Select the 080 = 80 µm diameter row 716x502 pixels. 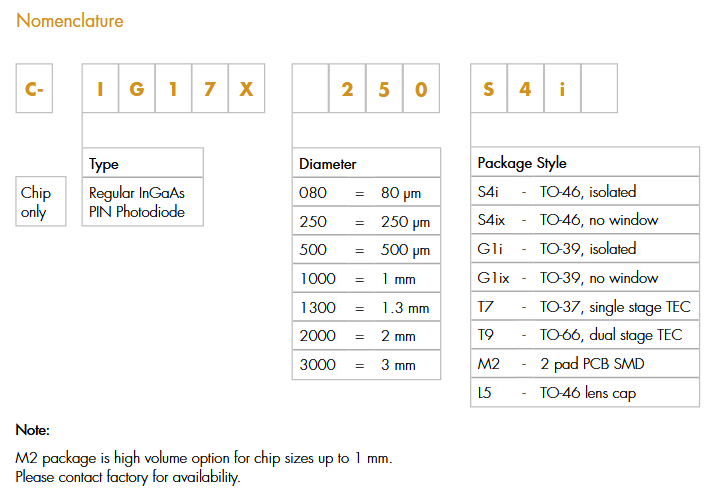coord(366,193)
